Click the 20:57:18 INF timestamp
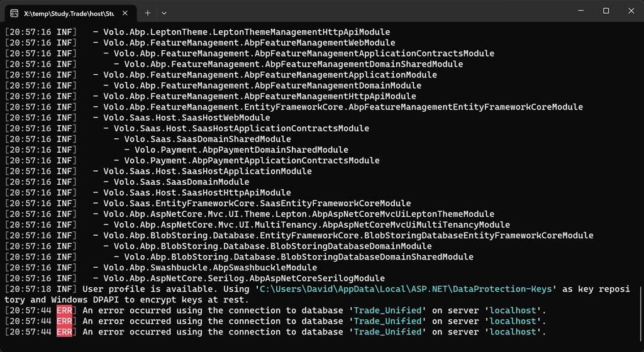The width and height of the screenshot is (644, 352). 41,289
